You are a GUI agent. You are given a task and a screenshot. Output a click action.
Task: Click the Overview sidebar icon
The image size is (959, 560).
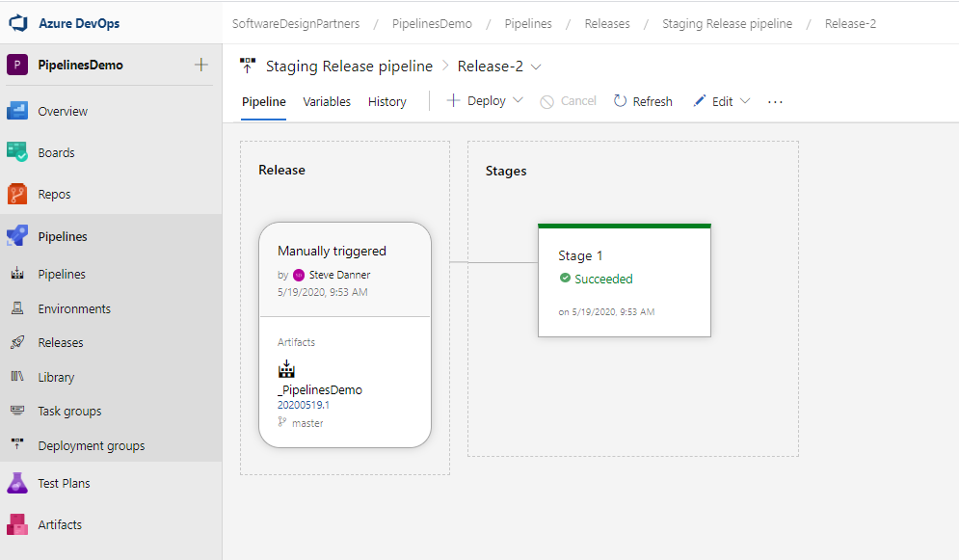(17, 111)
